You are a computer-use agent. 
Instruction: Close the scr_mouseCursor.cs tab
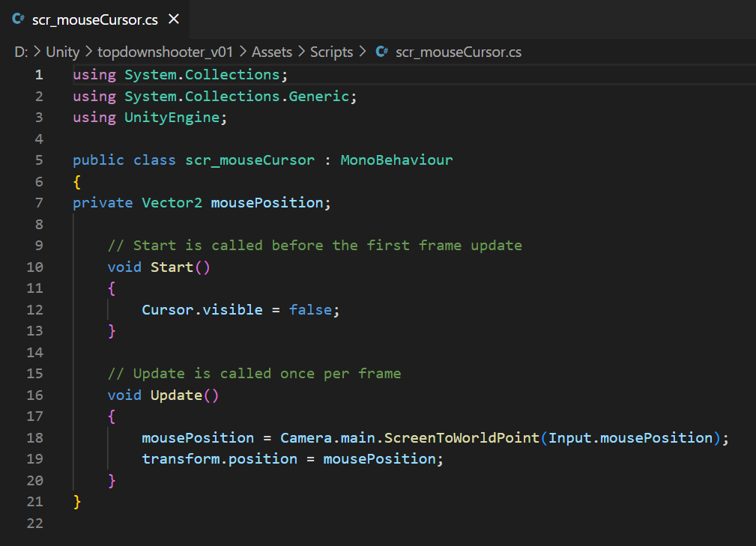(174, 19)
